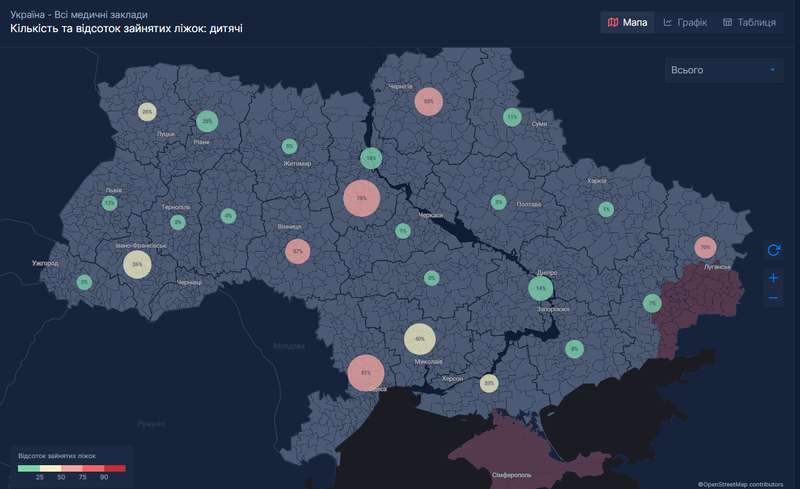Zoom out using the minus icon
The height and width of the screenshot is (489, 800).
tap(773, 298)
